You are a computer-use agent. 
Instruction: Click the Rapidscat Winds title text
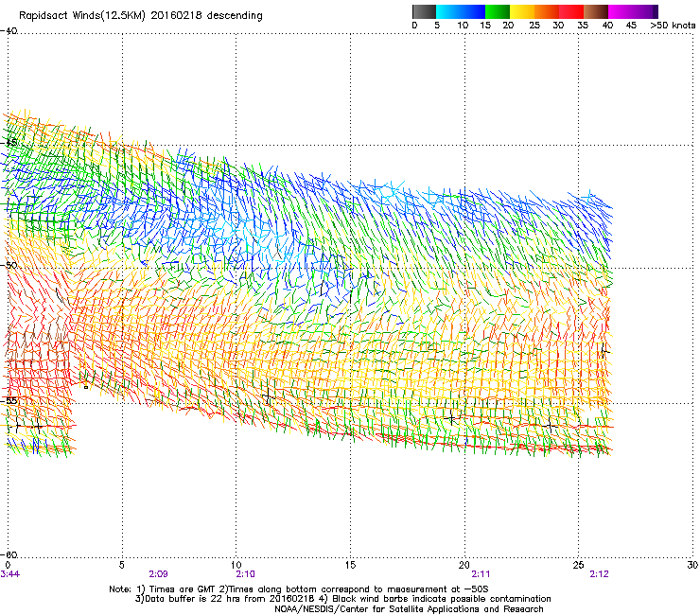coord(141,16)
